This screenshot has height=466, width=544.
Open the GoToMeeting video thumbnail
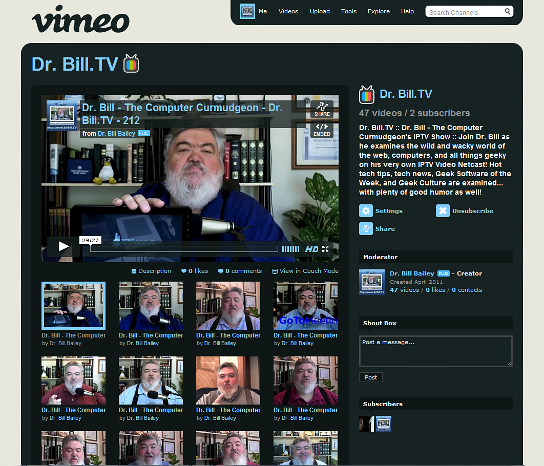coord(305,306)
